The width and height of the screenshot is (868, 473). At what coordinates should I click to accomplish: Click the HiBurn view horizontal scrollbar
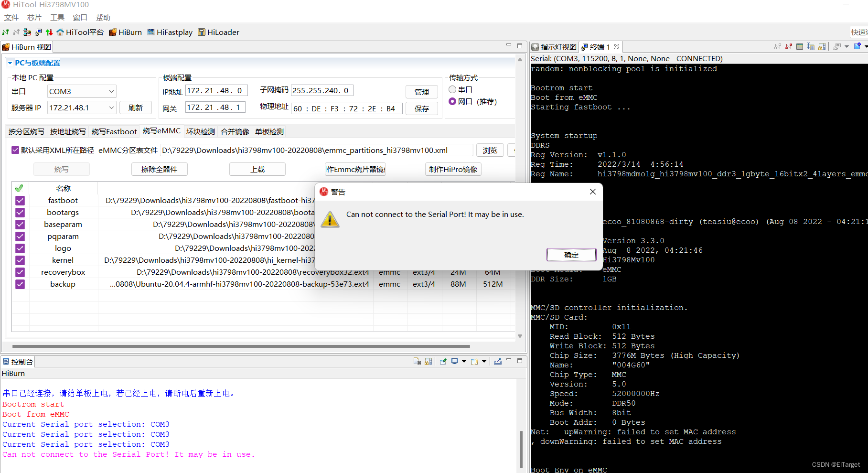pos(241,346)
